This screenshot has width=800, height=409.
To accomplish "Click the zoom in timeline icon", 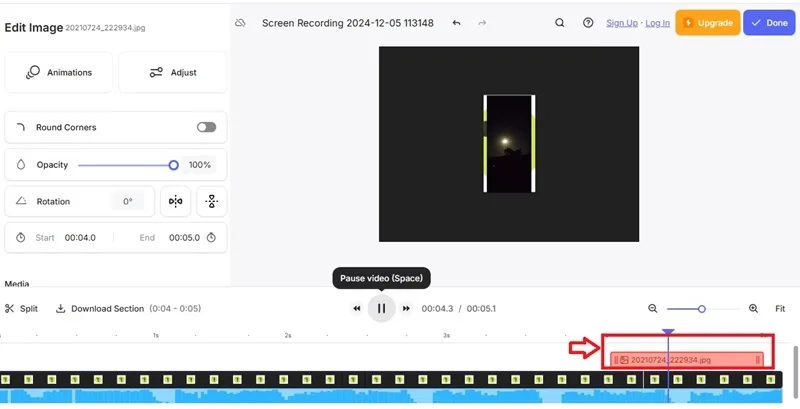I will click(753, 309).
